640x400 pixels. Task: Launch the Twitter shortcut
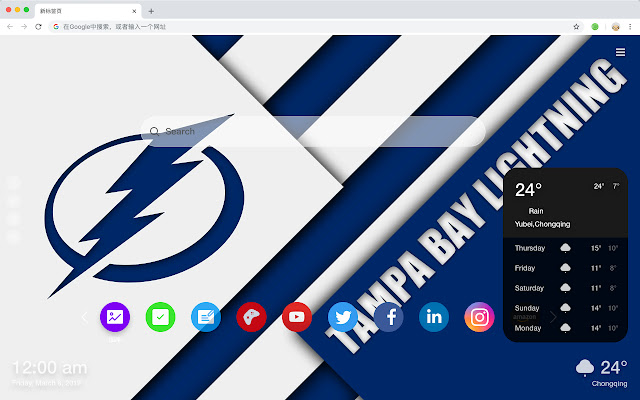[342, 317]
